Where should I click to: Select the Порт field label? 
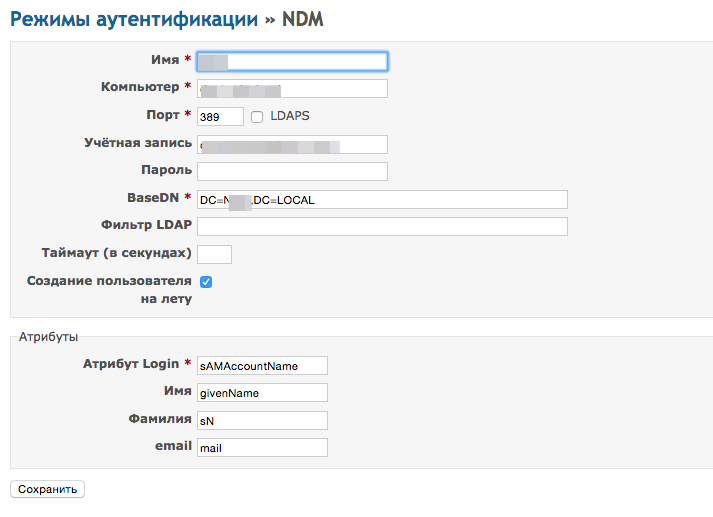[x=163, y=115]
